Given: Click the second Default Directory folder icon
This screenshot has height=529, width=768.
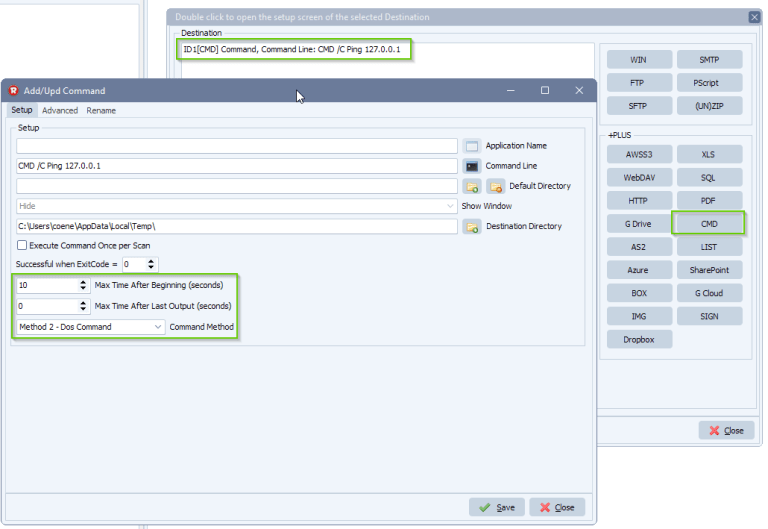Looking at the screenshot, I should click(x=496, y=187).
